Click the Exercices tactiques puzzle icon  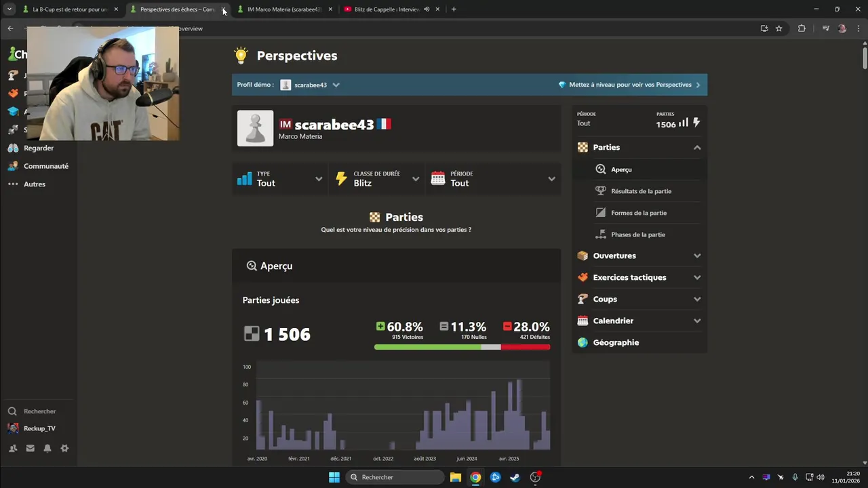pos(583,277)
